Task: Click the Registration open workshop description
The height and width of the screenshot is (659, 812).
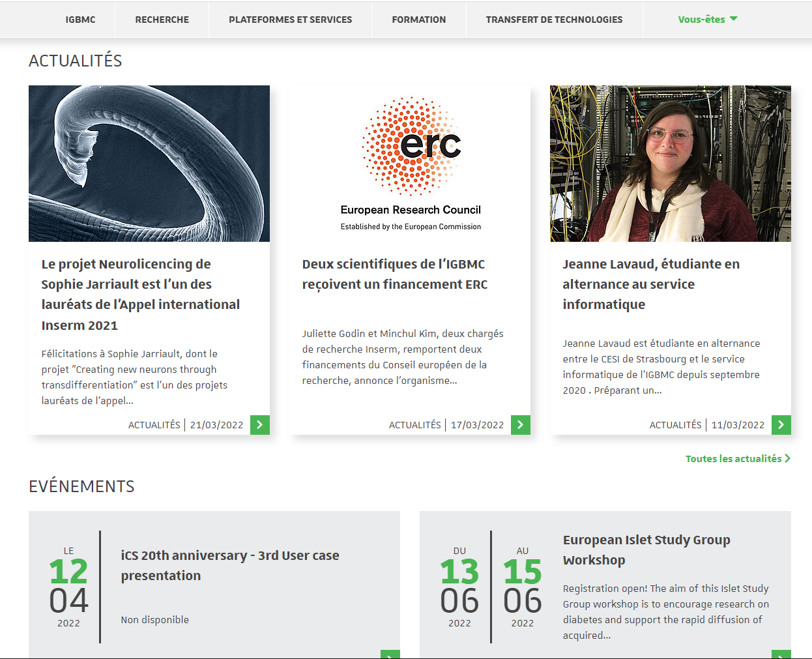Action: [666, 612]
